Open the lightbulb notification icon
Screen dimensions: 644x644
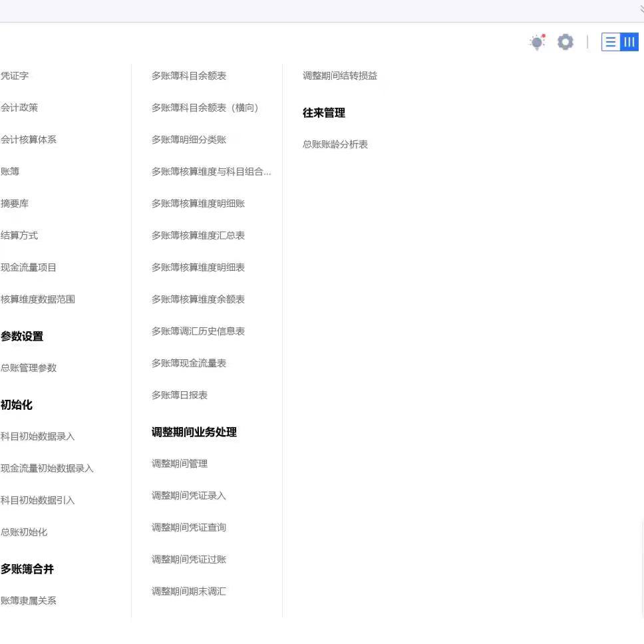537,42
